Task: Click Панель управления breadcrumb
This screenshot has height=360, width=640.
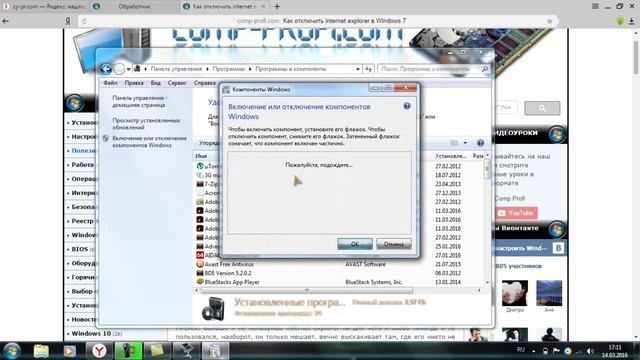Action: point(176,69)
